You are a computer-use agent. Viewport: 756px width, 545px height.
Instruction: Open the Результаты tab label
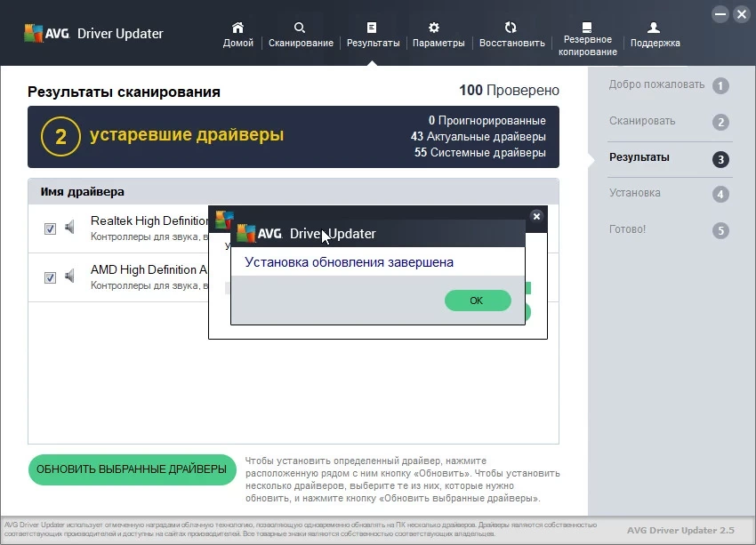point(374,43)
